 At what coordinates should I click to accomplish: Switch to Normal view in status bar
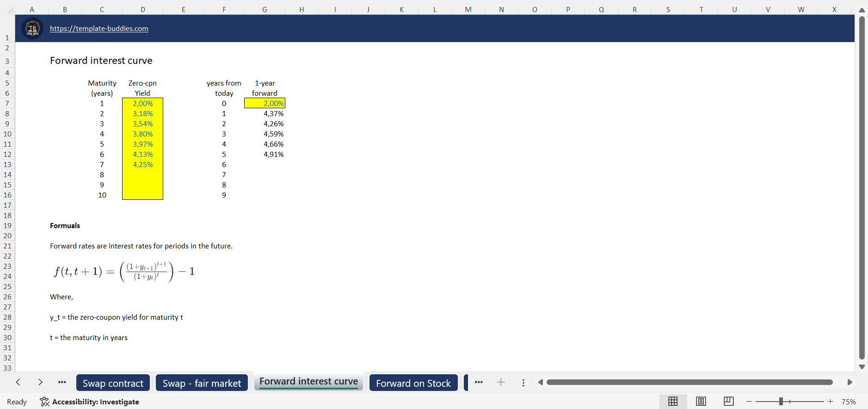[673, 402]
